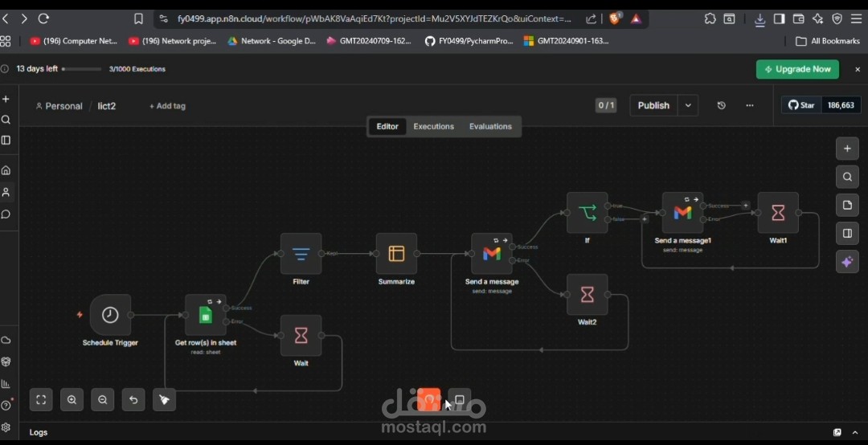Viewport: 868px width, 445px height.
Task: Select the Wait2 hourglass node
Action: click(588, 295)
